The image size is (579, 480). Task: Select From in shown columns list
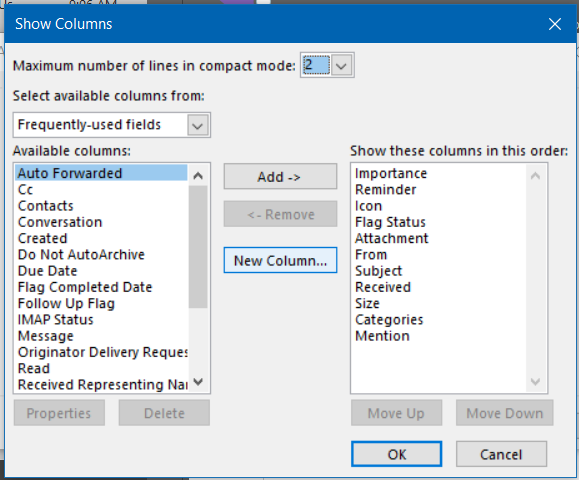(x=439, y=254)
